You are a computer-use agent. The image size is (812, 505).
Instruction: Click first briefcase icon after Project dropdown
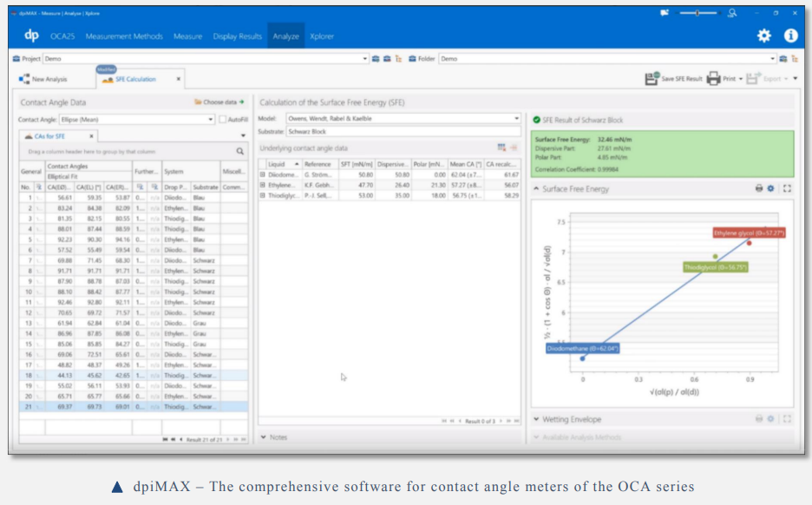coord(376,58)
